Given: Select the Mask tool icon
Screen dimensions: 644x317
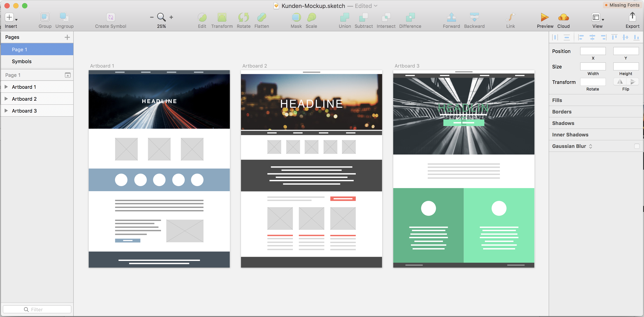Looking at the screenshot, I should pyautogui.click(x=296, y=17).
